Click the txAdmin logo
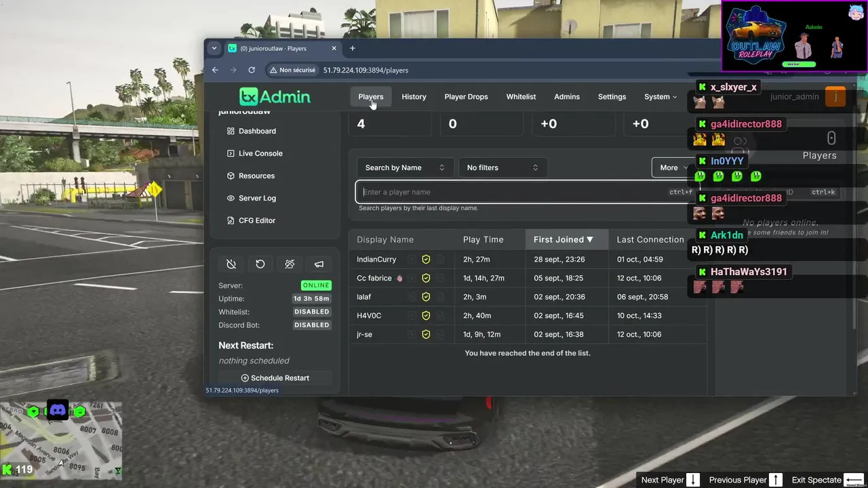The width and height of the screenshot is (868, 488). pos(275,96)
